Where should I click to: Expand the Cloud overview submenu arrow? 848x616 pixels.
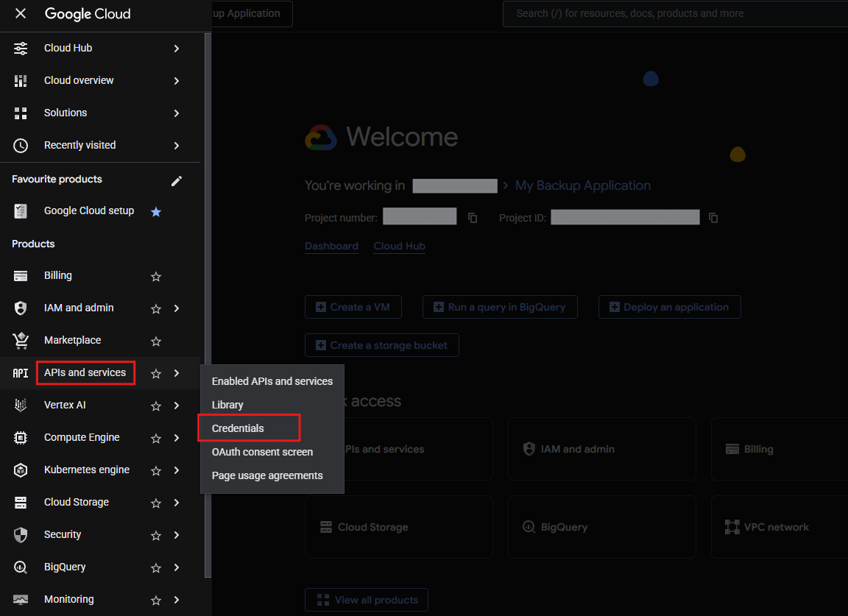coord(177,81)
